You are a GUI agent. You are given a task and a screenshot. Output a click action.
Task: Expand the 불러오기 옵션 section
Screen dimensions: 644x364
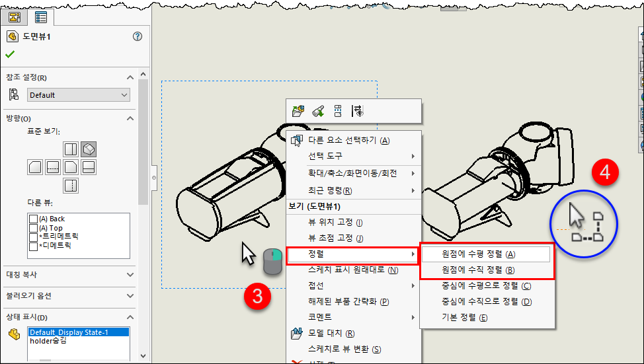click(130, 296)
